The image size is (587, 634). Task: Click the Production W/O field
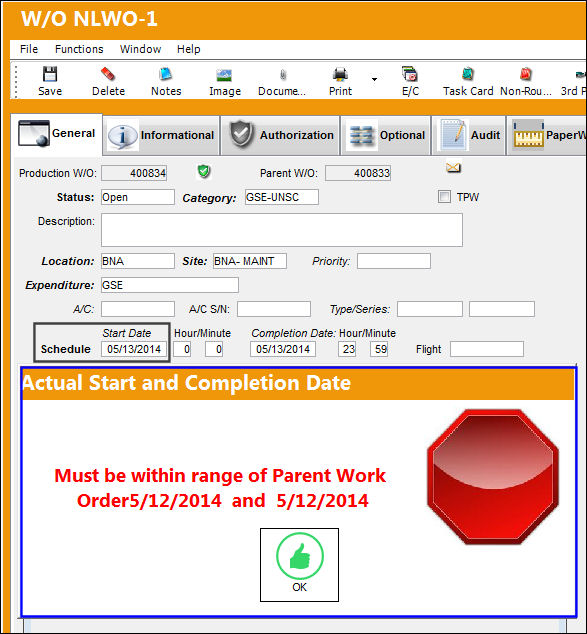coord(134,173)
